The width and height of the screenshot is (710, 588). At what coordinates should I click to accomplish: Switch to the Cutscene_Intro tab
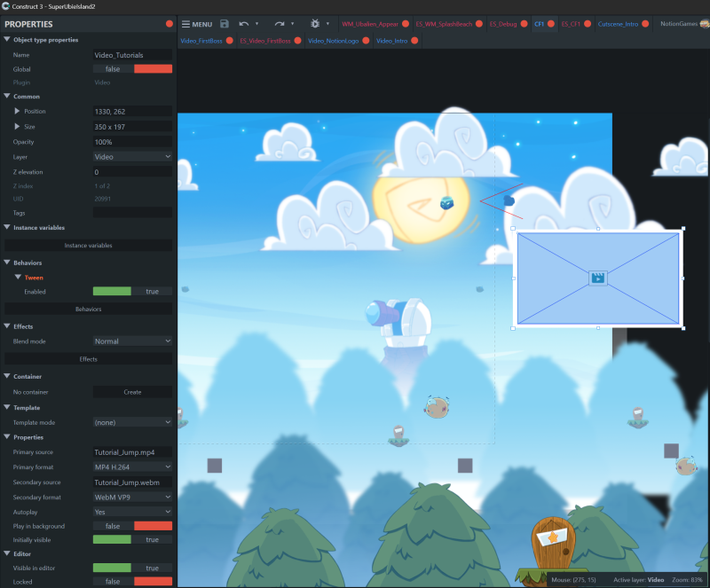pyautogui.click(x=618, y=24)
